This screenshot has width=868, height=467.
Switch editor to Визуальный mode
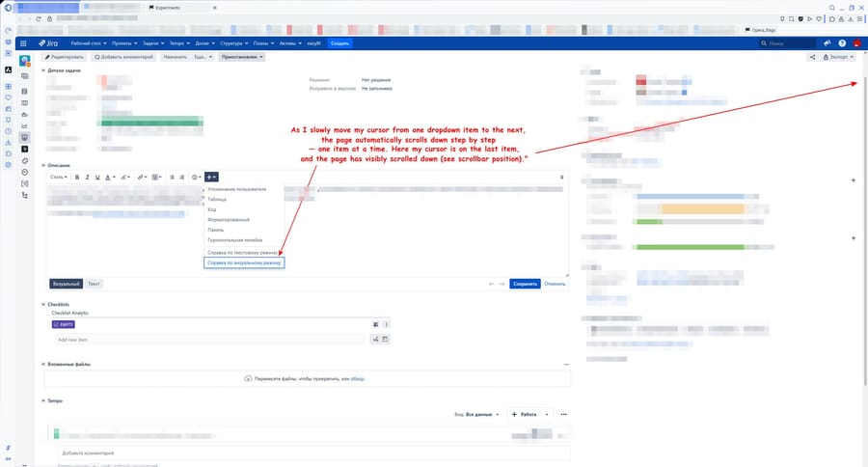coord(67,284)
